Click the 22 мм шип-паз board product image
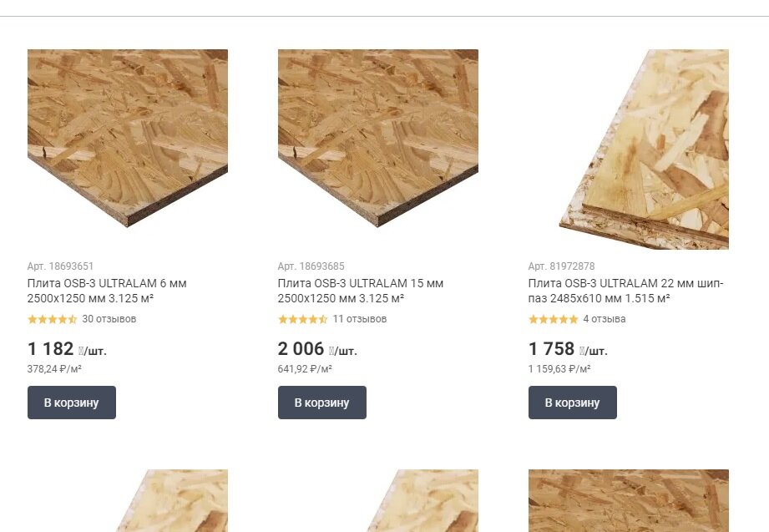Image resolution: width=769 pixels, height=532 pixels. click(x=644, y=149)
